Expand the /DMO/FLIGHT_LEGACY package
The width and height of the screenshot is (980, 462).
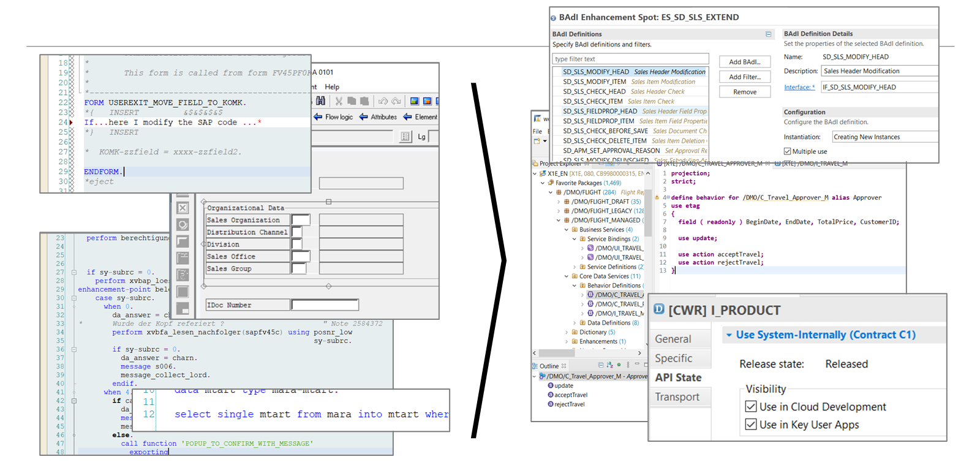[559, 211]
